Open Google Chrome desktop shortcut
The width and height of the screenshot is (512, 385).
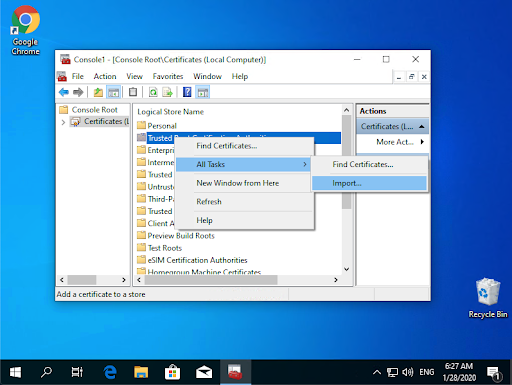[26, 30]
